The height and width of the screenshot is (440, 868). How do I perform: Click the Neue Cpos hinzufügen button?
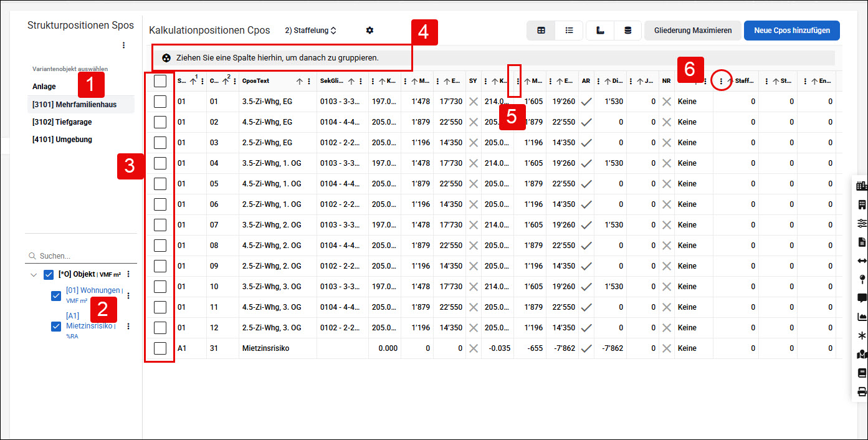(791, 30)
